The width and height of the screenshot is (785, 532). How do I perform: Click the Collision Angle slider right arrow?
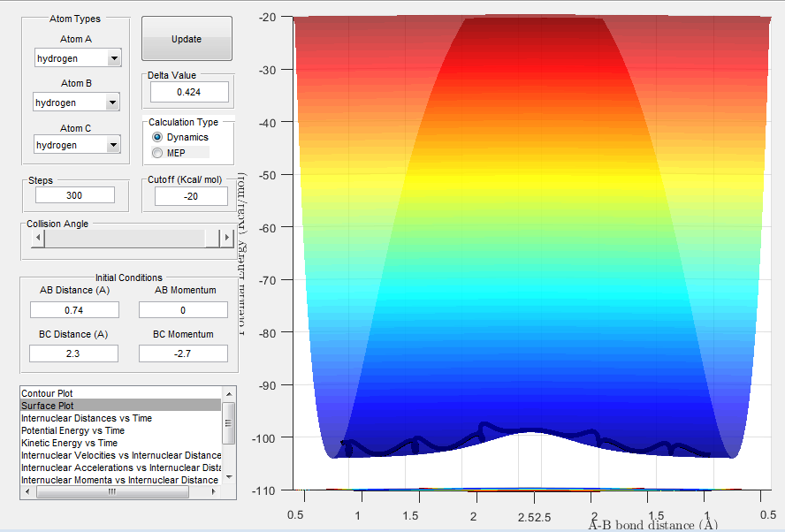click(x=227, y=238)
